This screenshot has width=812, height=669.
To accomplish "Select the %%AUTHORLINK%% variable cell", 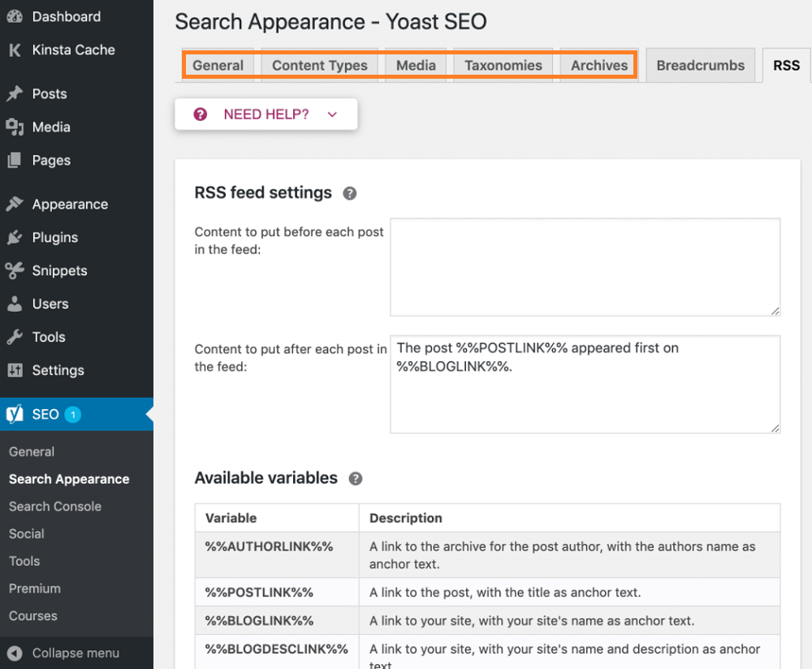I will coord(277,555).
